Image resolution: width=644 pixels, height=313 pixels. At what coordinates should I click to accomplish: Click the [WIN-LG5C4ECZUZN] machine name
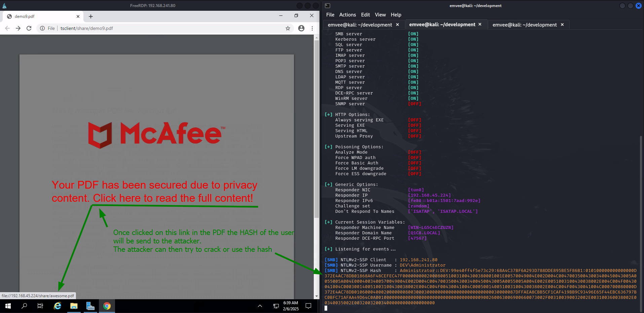pyautogui.click(x=431, y=228)
